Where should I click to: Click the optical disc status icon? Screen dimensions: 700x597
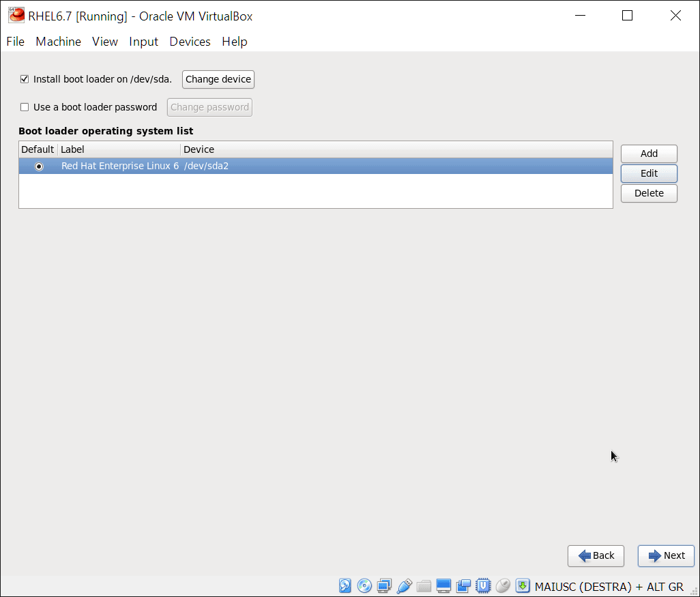coord(364,585)
